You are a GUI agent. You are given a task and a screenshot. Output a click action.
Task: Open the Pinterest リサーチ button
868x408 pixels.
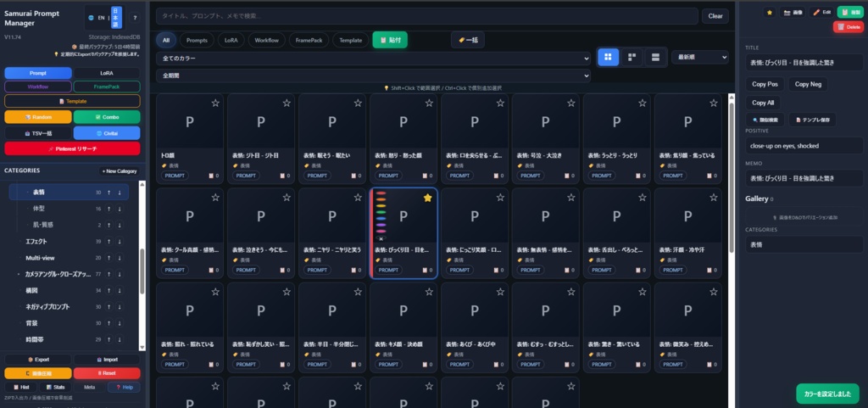[x=73, y=149]
